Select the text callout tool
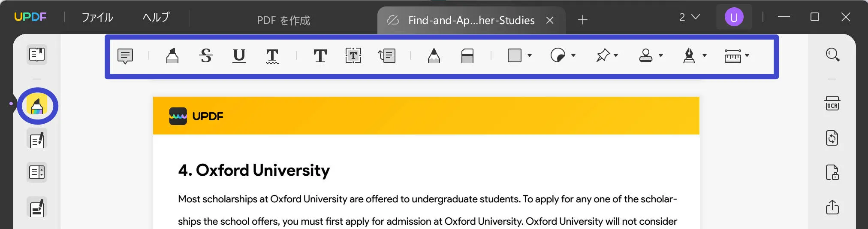This screenshot has width=868, height=229. pos(387,55)
